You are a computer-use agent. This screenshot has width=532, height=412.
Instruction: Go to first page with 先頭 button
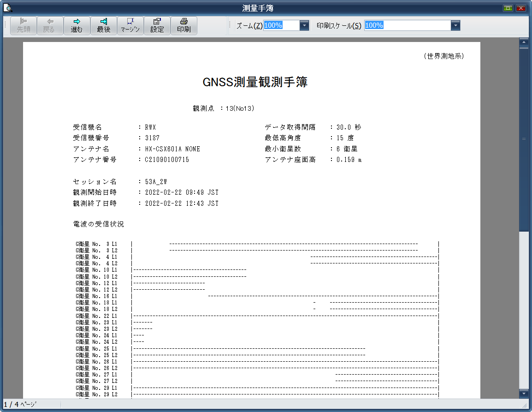24,25
